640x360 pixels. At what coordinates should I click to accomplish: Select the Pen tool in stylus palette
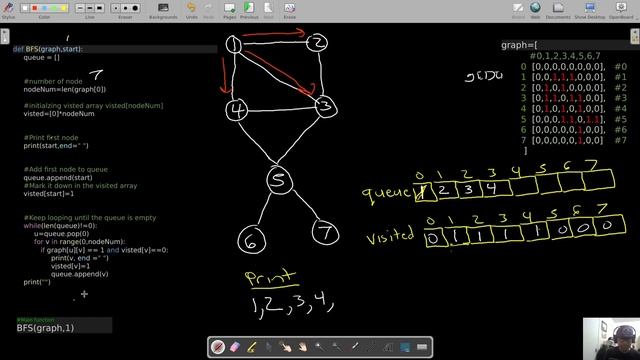[218, 347]
